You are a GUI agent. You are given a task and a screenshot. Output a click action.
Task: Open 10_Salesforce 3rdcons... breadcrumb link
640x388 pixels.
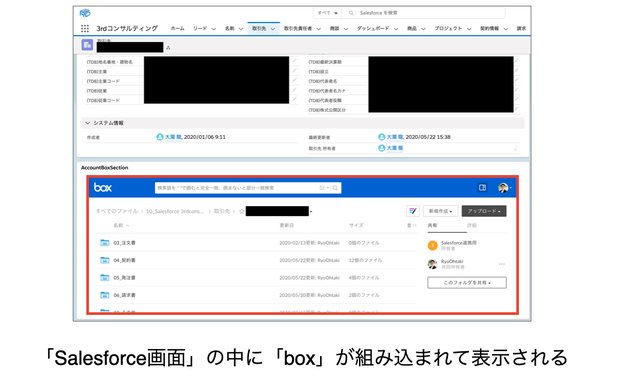[x=175, y=211]
